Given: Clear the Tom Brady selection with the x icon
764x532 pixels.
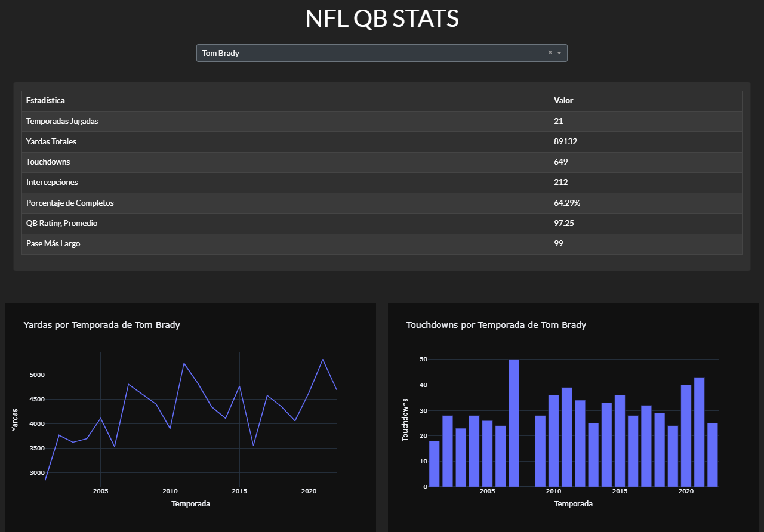Looking at the screenshot, I should pyautogui.click(x=550, y=53).
